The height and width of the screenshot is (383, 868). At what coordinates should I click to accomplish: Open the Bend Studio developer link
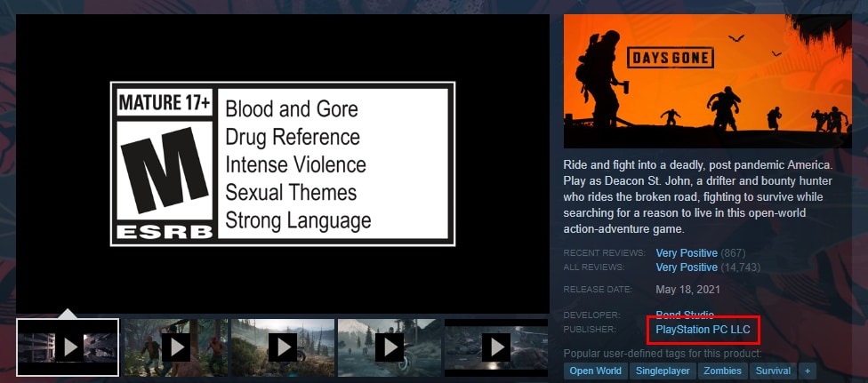(x=685, y=315)
